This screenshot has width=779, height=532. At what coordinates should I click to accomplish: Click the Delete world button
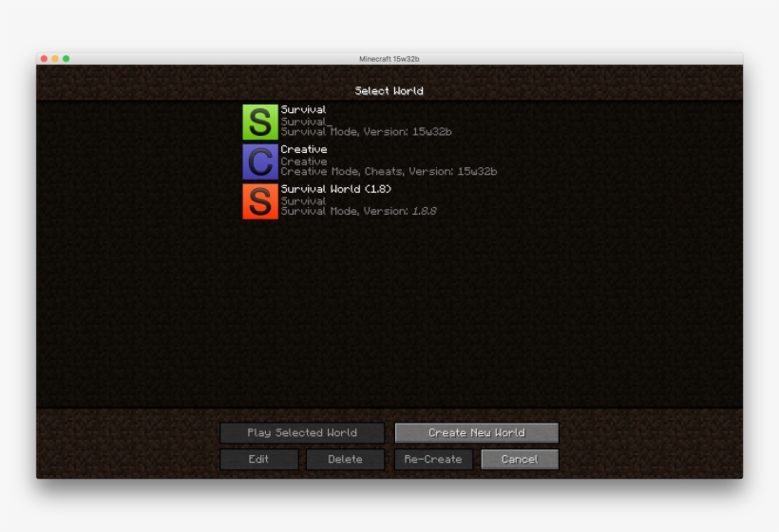(x=345, y=460)
